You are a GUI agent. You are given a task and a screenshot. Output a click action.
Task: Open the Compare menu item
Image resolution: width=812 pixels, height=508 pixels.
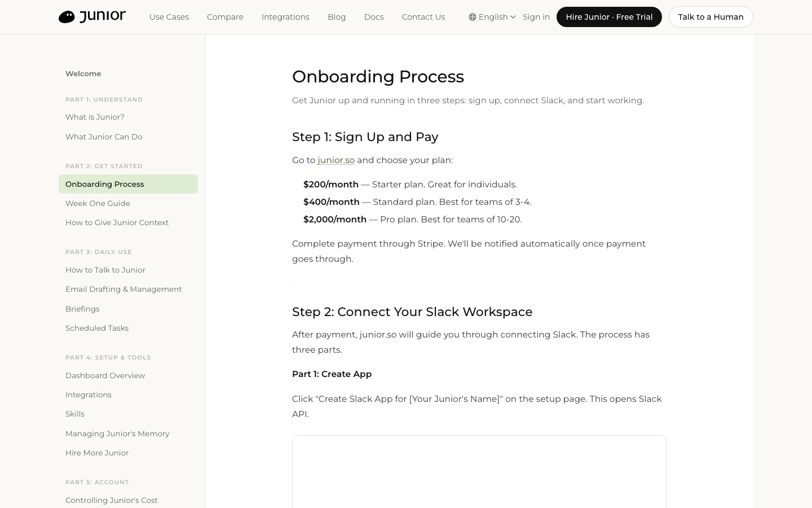click(x=225, y=17)
